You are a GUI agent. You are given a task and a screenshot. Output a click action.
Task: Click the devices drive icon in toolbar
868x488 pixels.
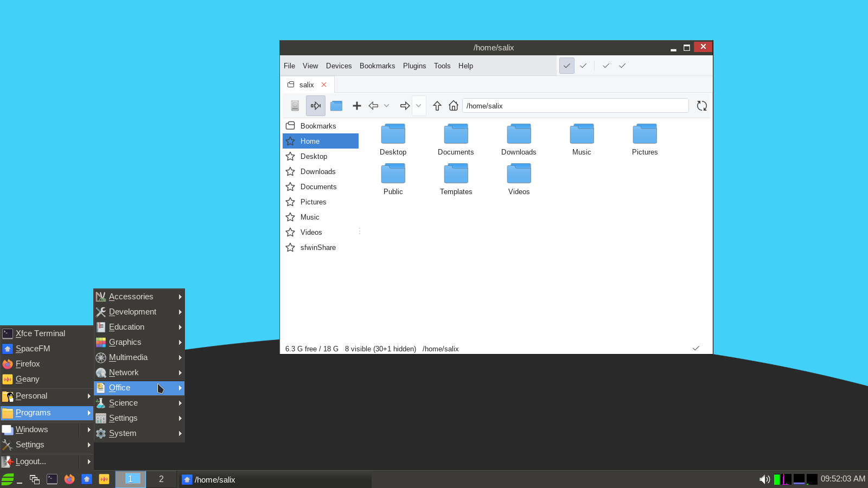[295, 106]
